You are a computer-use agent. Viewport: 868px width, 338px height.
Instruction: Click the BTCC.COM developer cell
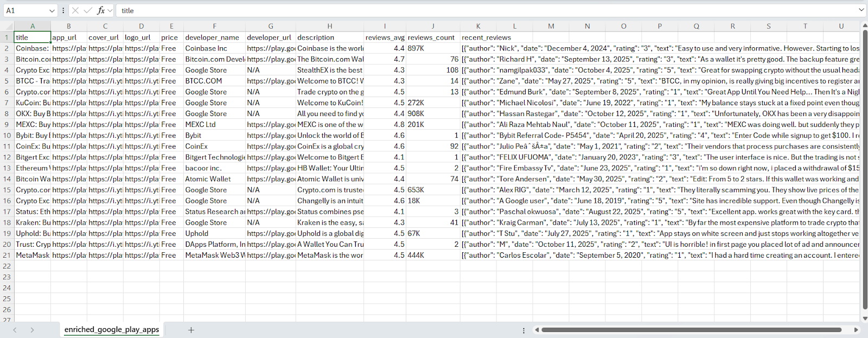point(214,81)
